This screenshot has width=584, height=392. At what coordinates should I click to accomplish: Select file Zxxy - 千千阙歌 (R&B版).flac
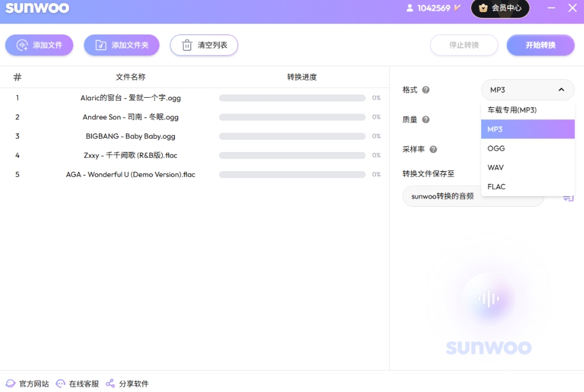[x=131, y=155]
